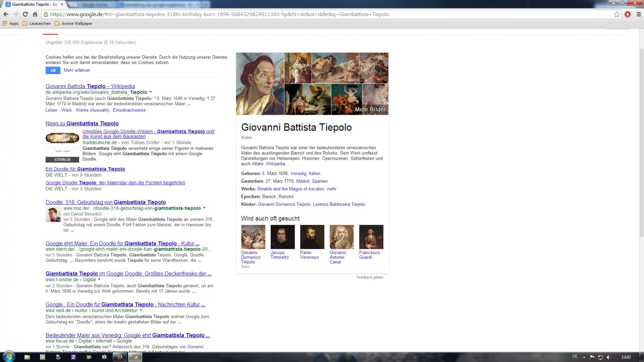Open the Größtes Deckenfresko t-online result

click(129, 274)
